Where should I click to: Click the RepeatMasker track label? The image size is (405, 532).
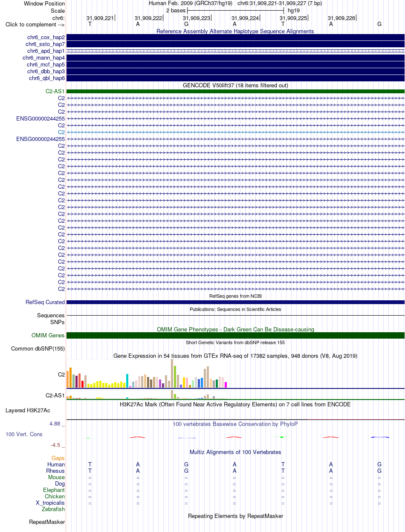(x=47, y=522)
